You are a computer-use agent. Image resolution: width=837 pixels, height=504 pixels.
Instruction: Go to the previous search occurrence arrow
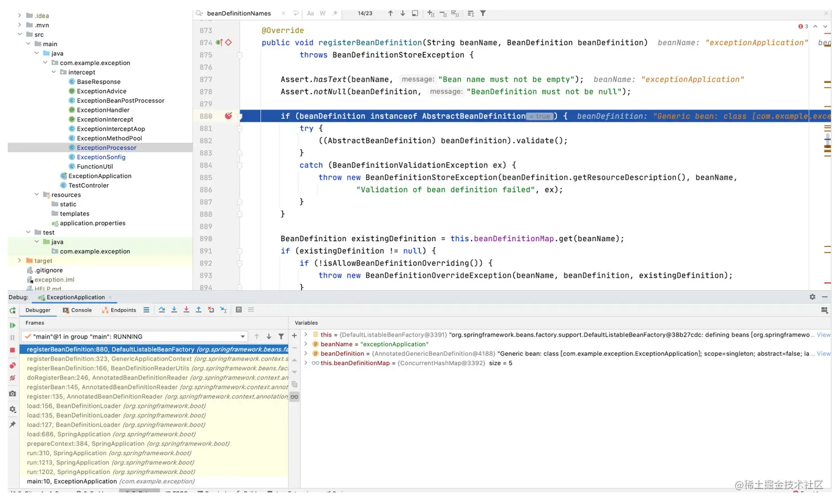(x=390, y=13)
